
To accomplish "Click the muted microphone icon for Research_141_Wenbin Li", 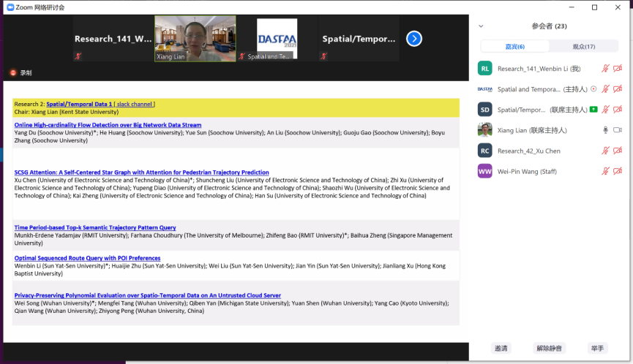I will click(605, 69).
